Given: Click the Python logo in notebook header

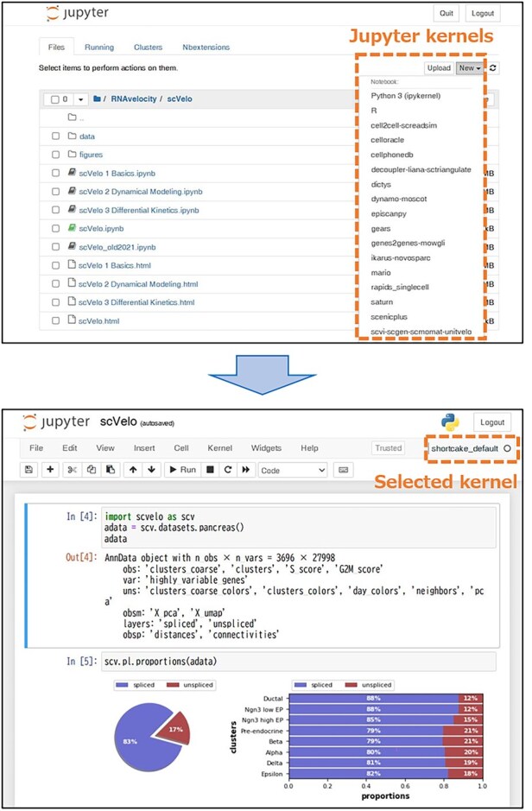Looking at the screenshot, I should [x=450, y=422].
